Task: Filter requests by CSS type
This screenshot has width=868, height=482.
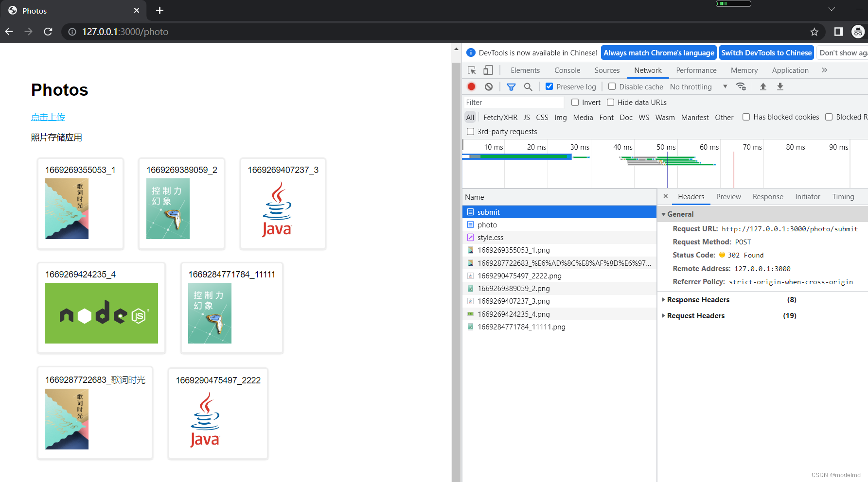Action: point(542,117)
